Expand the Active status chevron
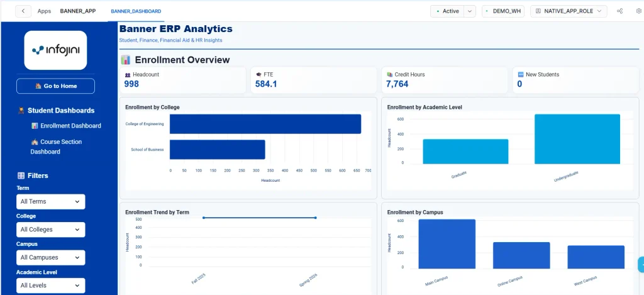The image size is (644, 295). (470, 11)
